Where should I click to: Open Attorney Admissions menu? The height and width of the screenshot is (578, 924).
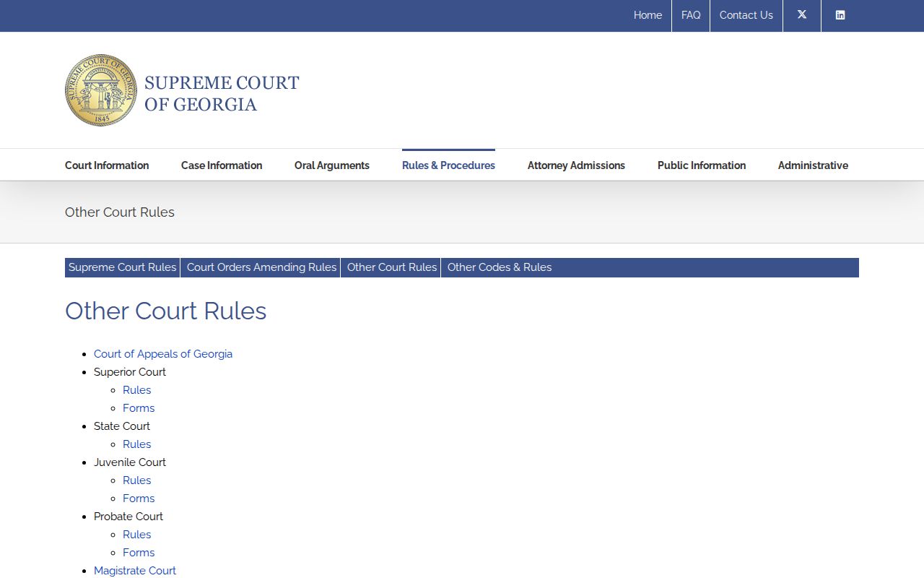tap(576, 165)
